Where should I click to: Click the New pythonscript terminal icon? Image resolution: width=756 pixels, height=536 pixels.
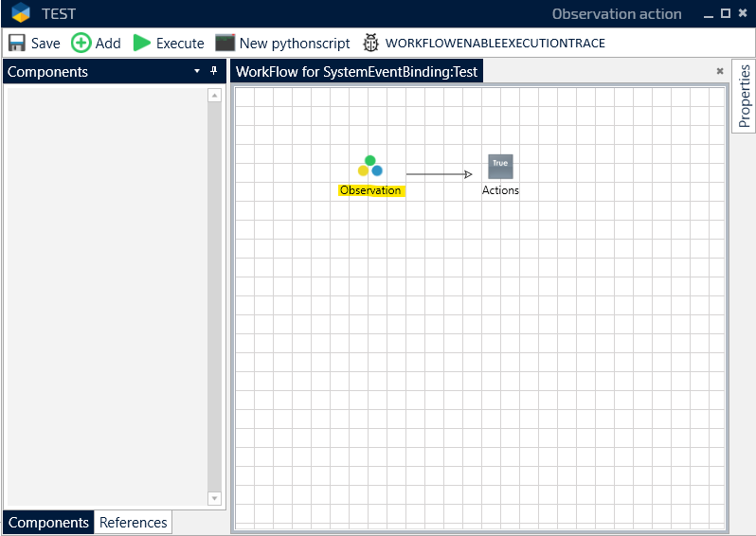pos(225,43)
